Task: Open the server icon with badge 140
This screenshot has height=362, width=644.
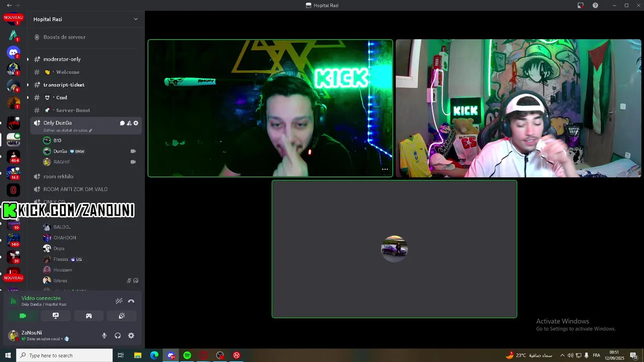Action: click(13, 240)
